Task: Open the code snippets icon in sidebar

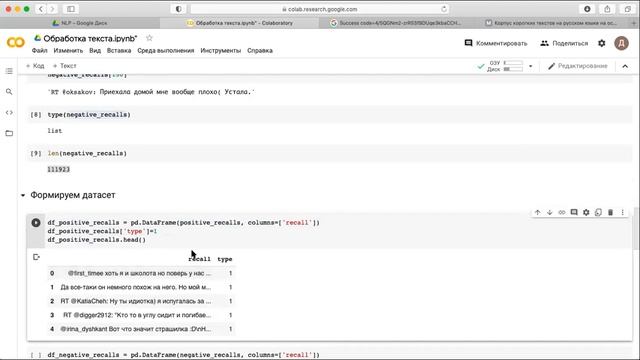Action: pyautogui.click(x=9, y=112)
